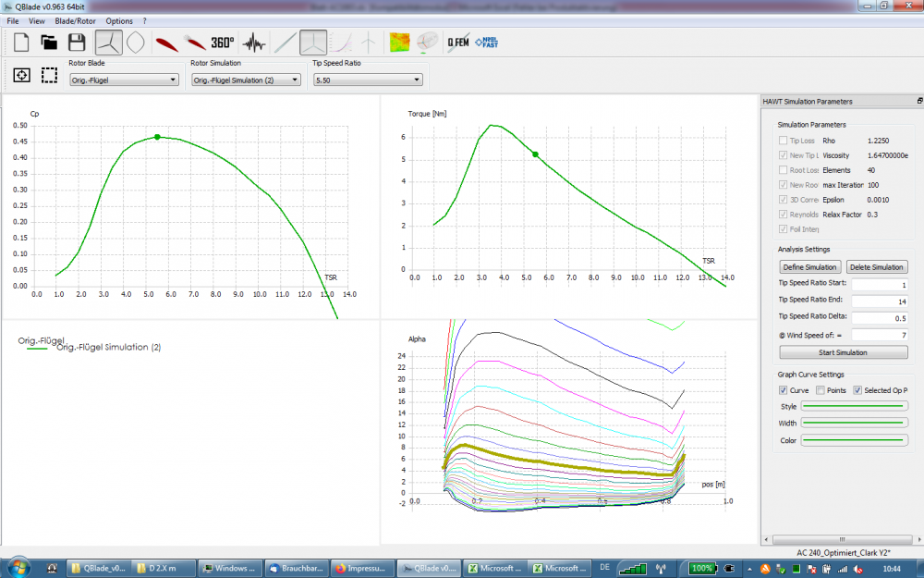Click the New project blank page icon

[x=20, y=43]
